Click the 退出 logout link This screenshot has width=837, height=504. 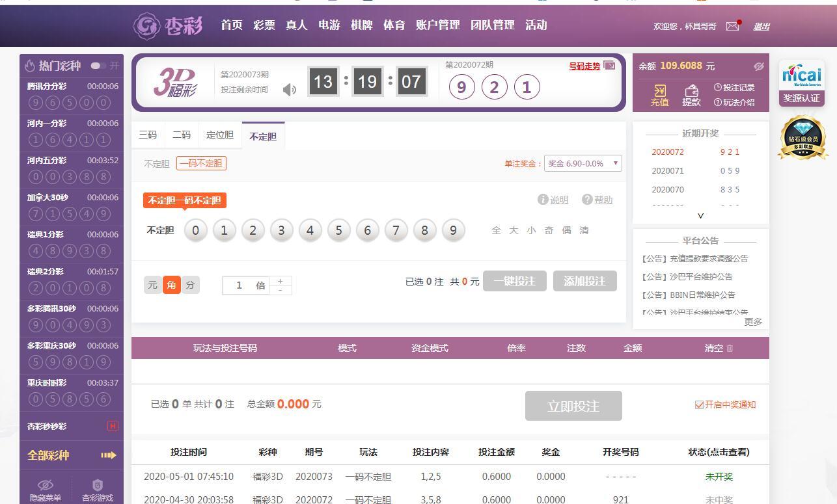click(x=762, y=26)
